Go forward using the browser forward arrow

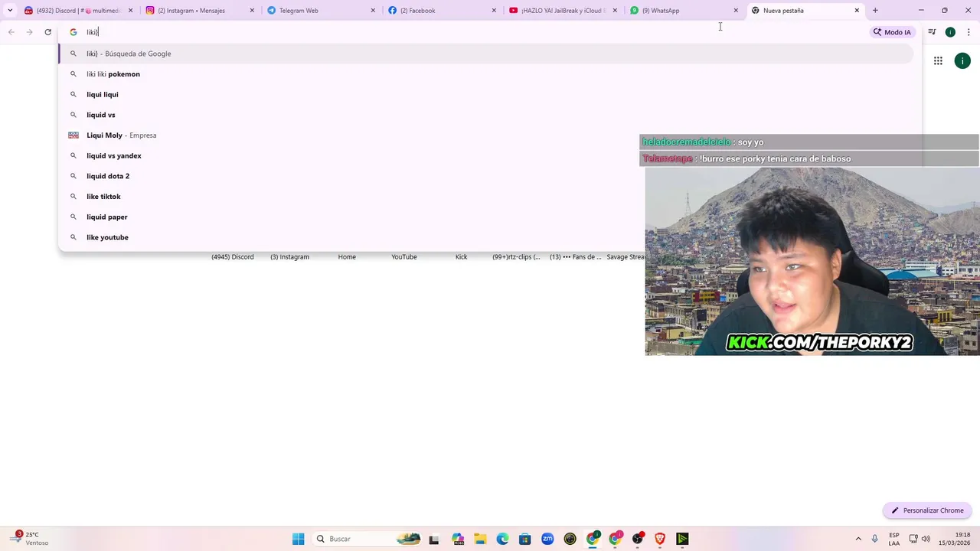(x=29, y=32)
